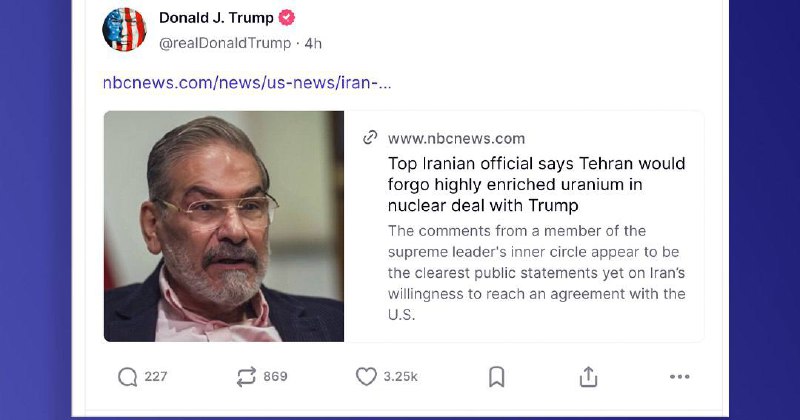Click the red verified badge
This screenshot has height=420, width=800.
(286, 18)
